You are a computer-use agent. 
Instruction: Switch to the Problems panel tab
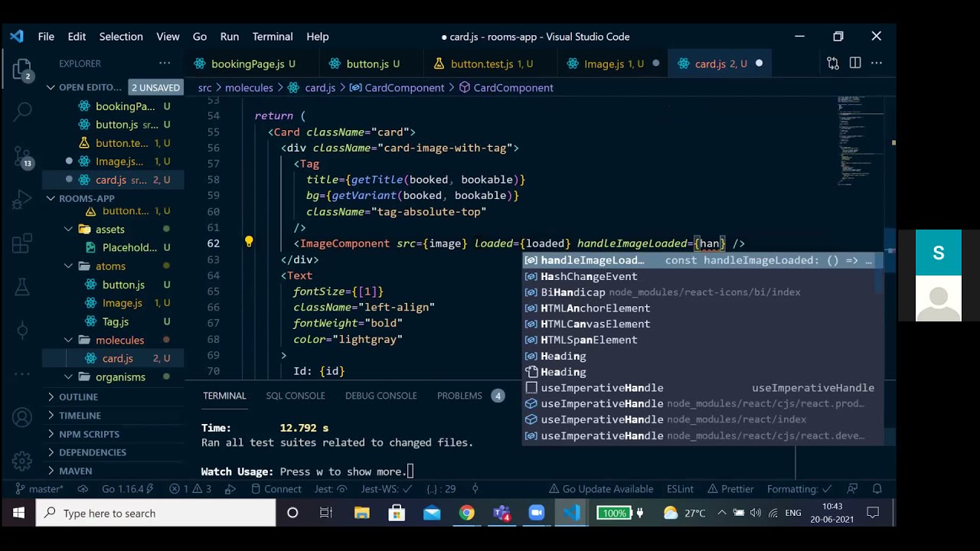[x=459, y=396]
